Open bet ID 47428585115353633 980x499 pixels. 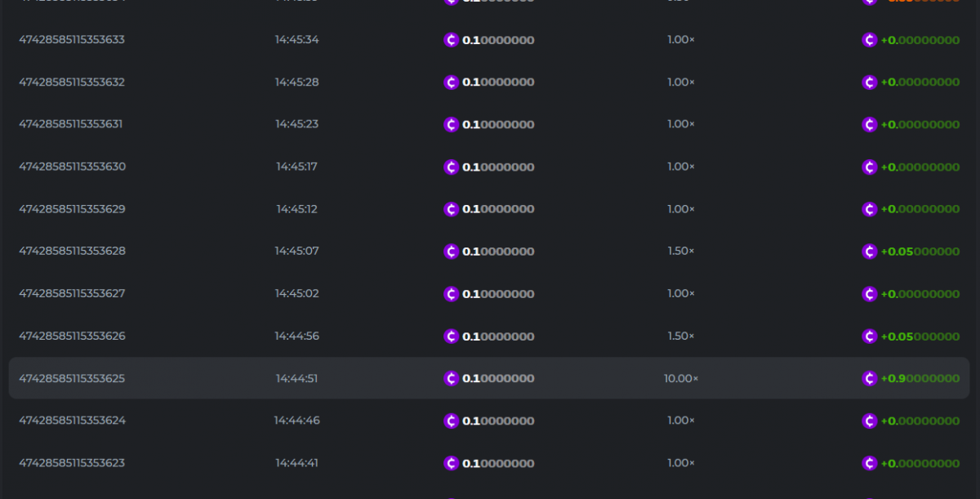[72, 39]
